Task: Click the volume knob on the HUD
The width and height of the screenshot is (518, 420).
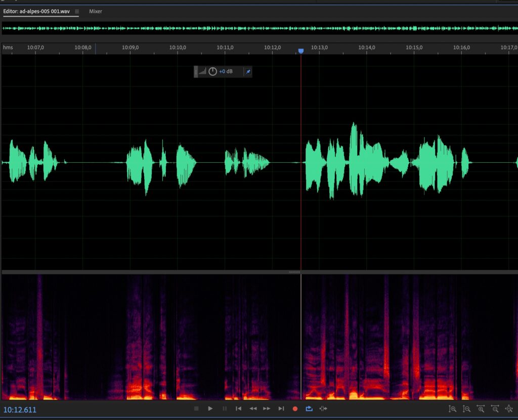Action: coord(213,72)
